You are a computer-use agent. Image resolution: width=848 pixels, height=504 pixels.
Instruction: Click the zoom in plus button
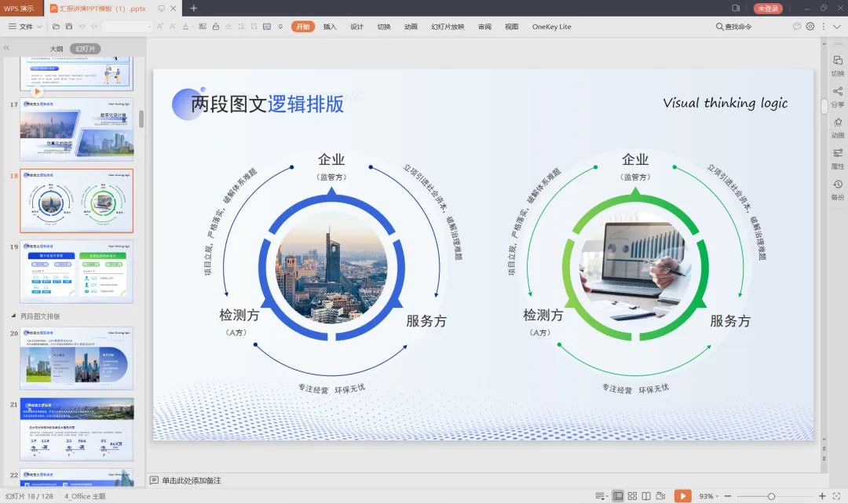[x=822, y=496]
